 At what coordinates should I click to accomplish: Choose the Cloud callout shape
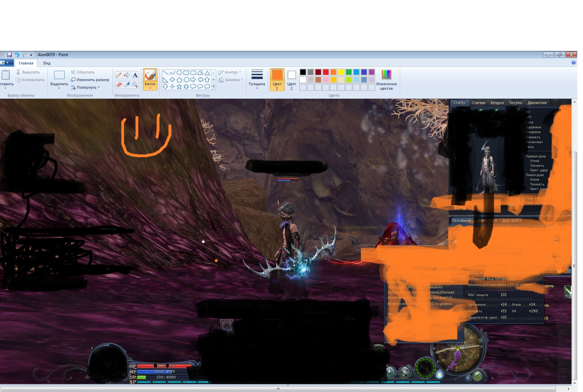[207, 87]
